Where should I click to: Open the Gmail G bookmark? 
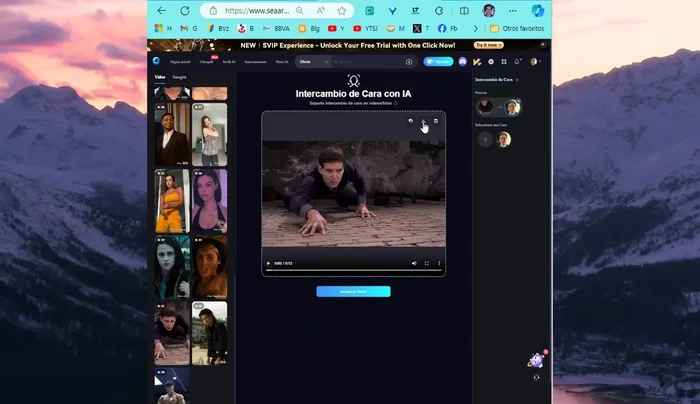(x=188, y=29)
